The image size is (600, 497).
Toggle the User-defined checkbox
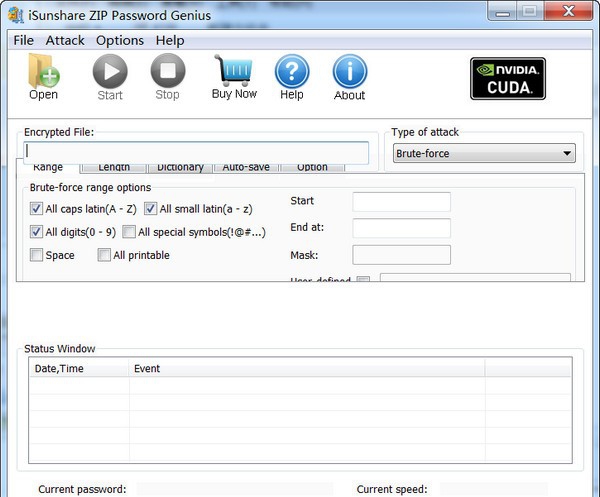coord(363,279)
